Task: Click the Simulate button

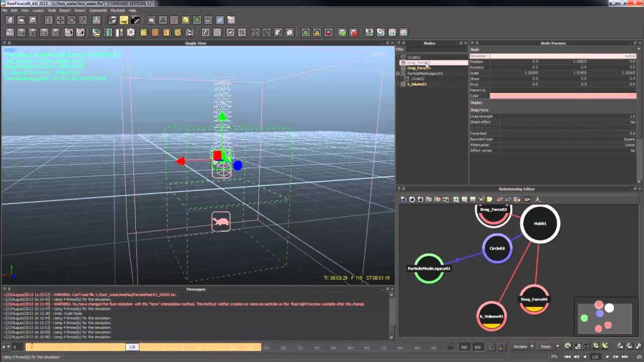Action: [x=520, y=347]
